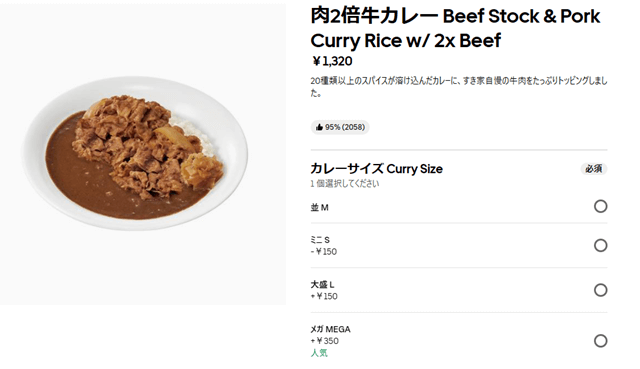Click the -¥150 discount under ミニ S

click(x=324, y=251)
